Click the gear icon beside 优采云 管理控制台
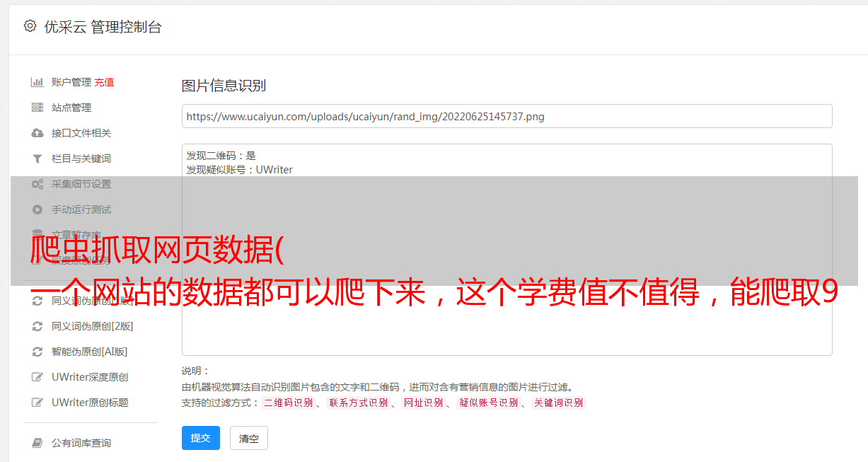The width and height of the screenshot is (868, 462). pyautogui.click(x=30, y=26)
